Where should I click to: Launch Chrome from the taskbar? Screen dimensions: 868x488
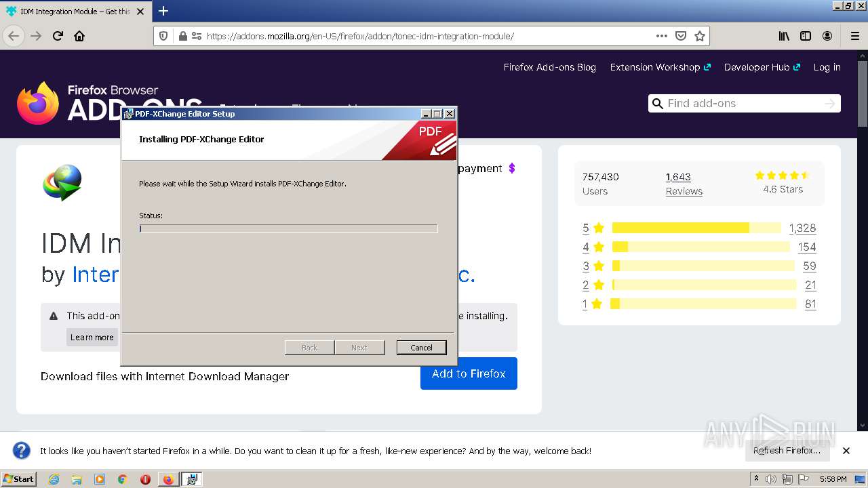[122, 479]
